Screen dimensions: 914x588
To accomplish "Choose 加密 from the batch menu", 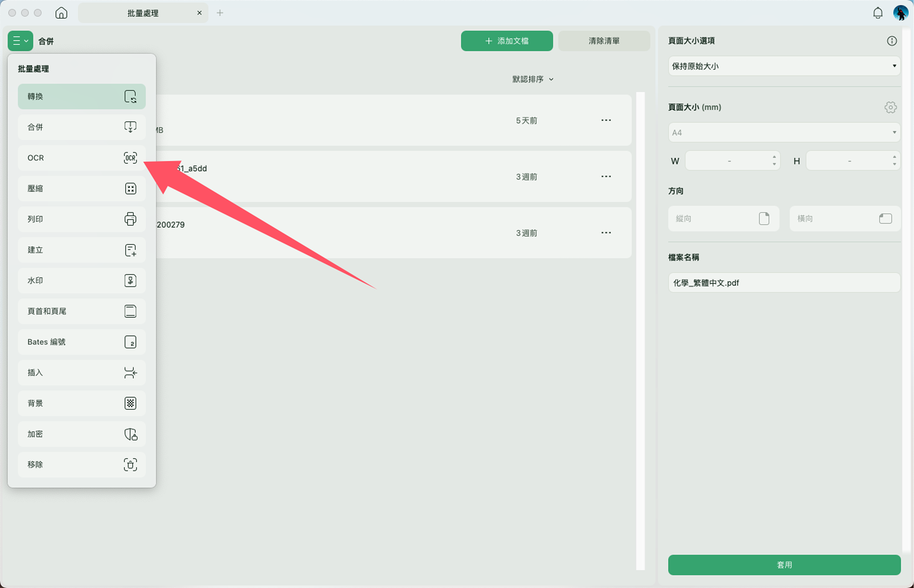I will coord(82,434).
